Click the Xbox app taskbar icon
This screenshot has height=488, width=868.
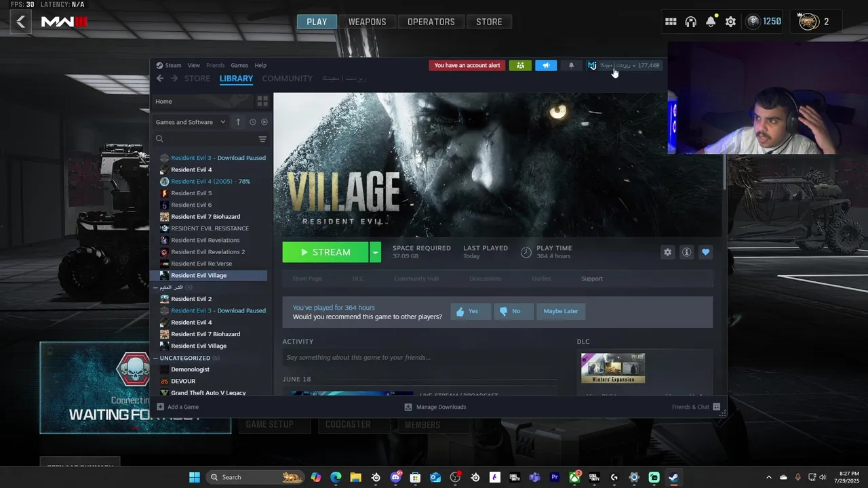pyautogui.click(x=574, y=477)
